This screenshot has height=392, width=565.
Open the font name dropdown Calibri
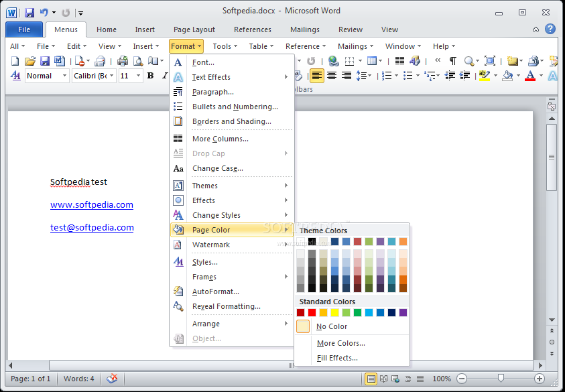click(112, 76)
